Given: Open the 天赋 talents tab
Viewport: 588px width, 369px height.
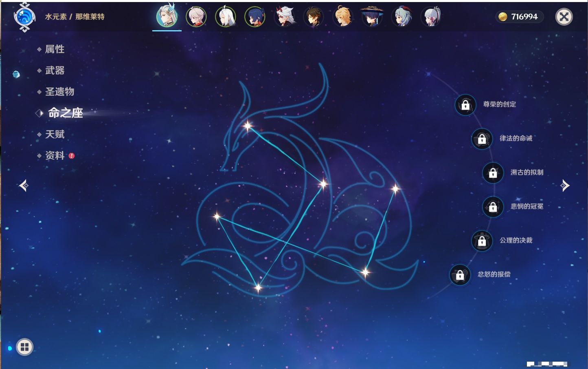Looking at the screenshot, I should (55, 134).
